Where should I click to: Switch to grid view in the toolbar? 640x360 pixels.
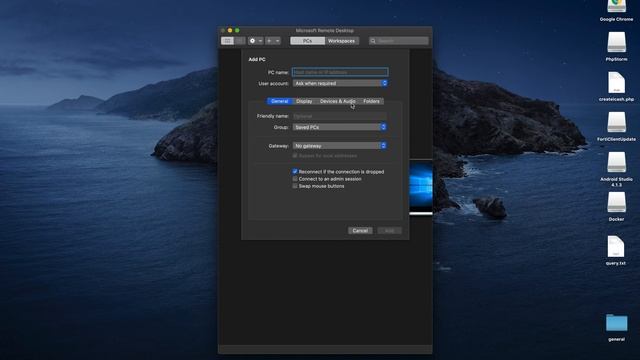click(227, 41)
